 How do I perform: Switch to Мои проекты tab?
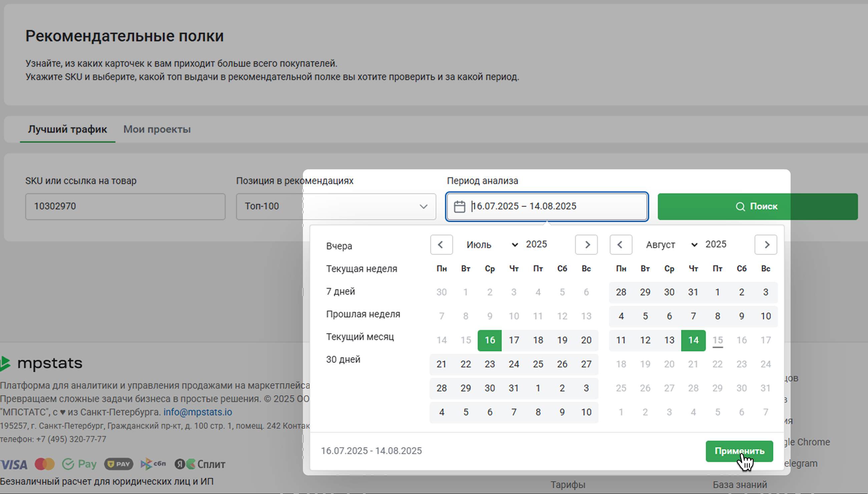coord(157,129)
